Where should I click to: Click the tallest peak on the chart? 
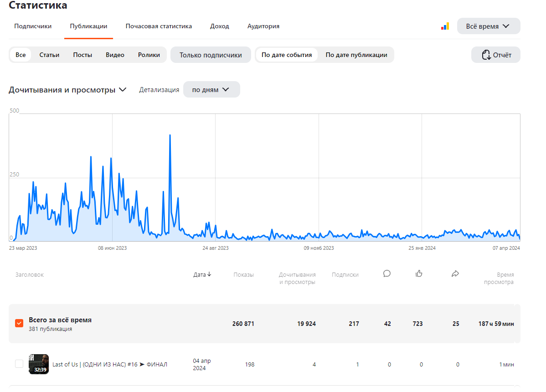[170, 135]
